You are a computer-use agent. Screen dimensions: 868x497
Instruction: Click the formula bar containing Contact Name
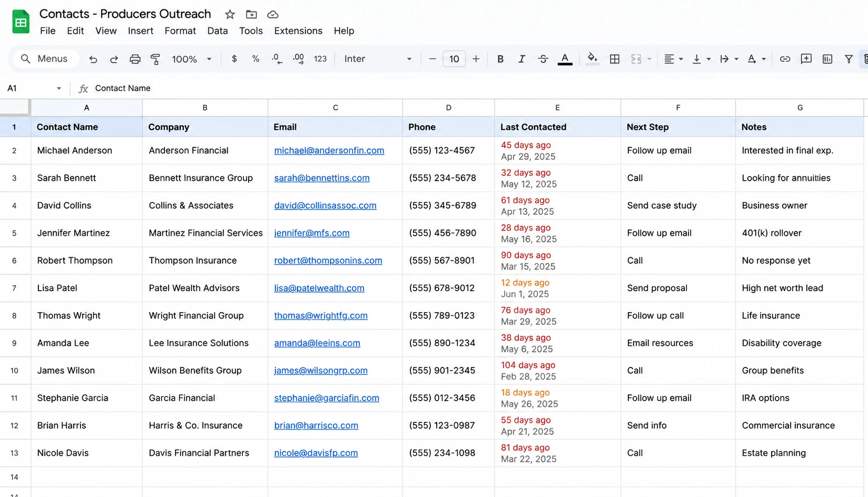click(x=471, y=88)
